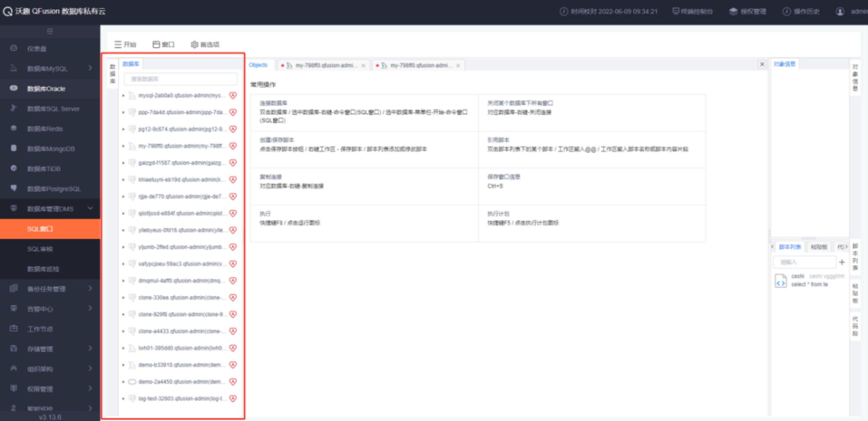Expand the 权限管理 menu chevron

pos(90,388)
